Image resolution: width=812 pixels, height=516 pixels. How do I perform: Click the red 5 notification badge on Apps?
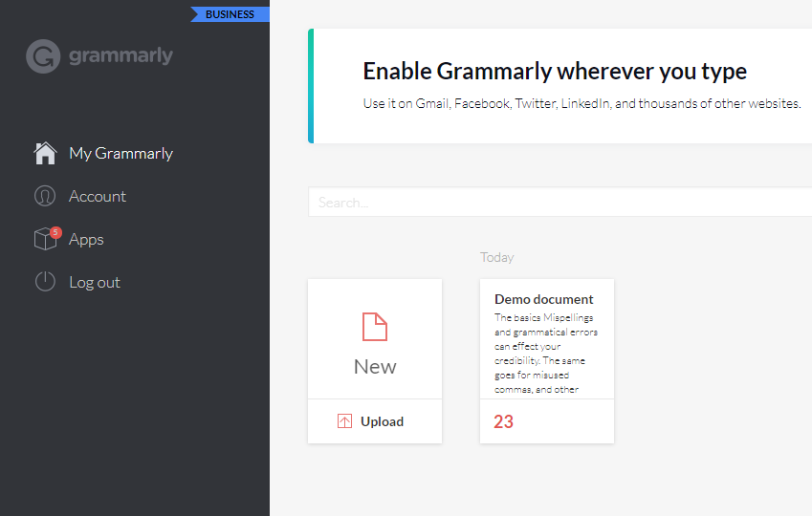55,232
